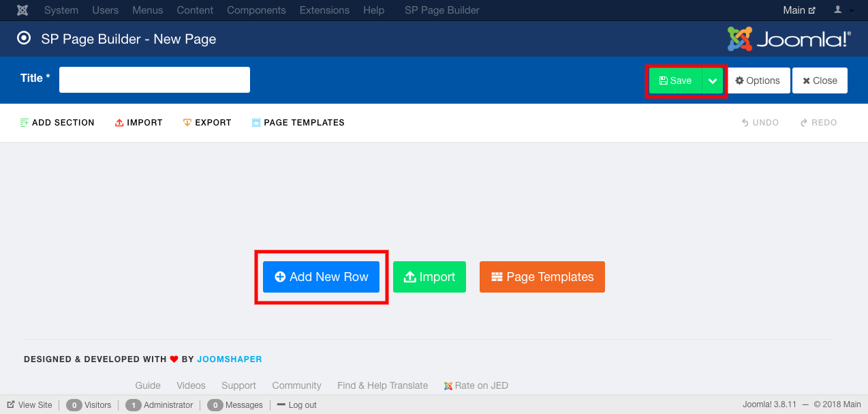Expand the Save options dropdown arrow
The height and width of the screenshot is (414, 868).
713,80
